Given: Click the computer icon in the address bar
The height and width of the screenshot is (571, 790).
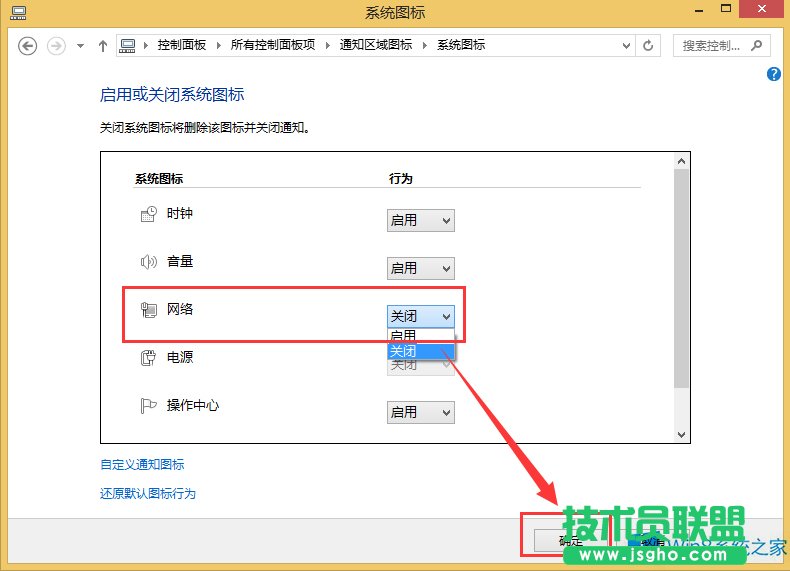Looking at the screenshot, I should [x=127, y=46].
